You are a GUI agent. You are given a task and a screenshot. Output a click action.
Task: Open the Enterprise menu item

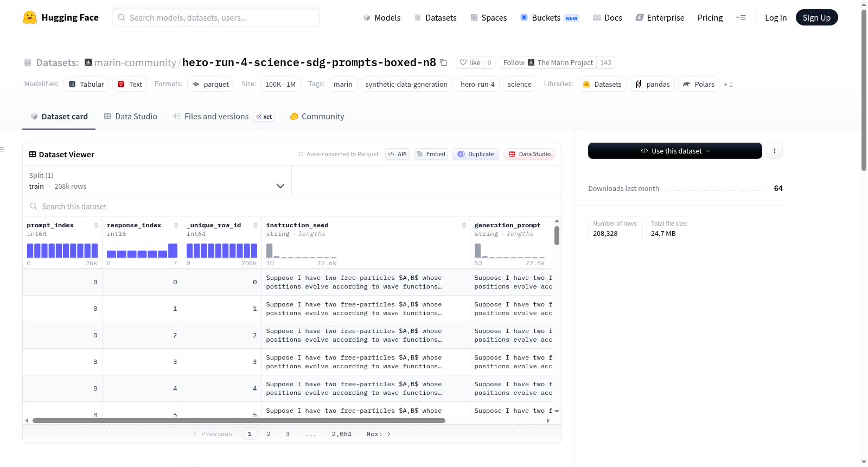point(660,17)
